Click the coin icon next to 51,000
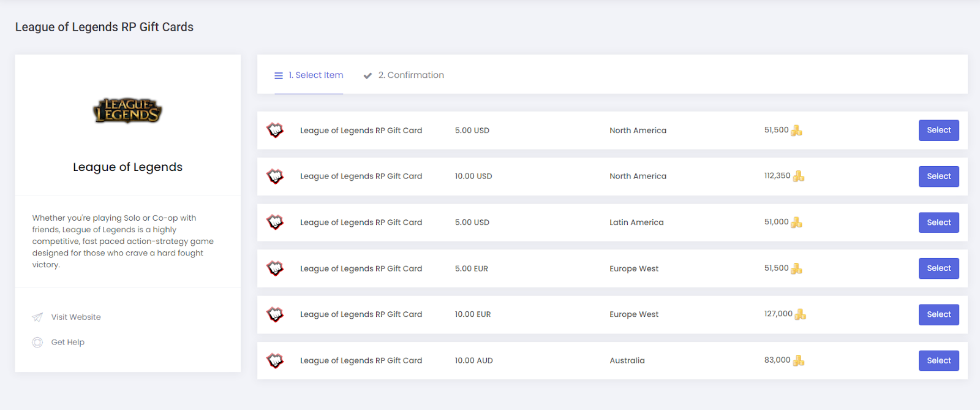The image size is (980, 410). pyautogui.click(x=796, y=222)
